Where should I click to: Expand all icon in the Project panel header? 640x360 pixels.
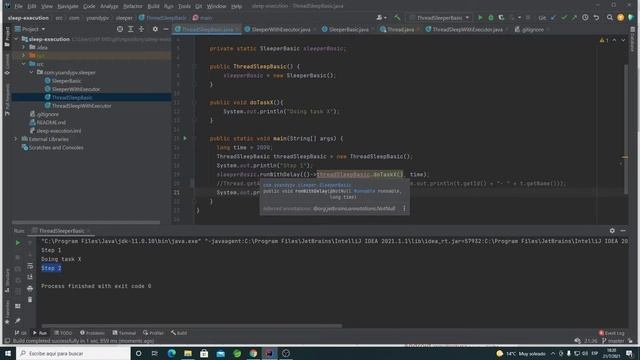pos(131,29)
